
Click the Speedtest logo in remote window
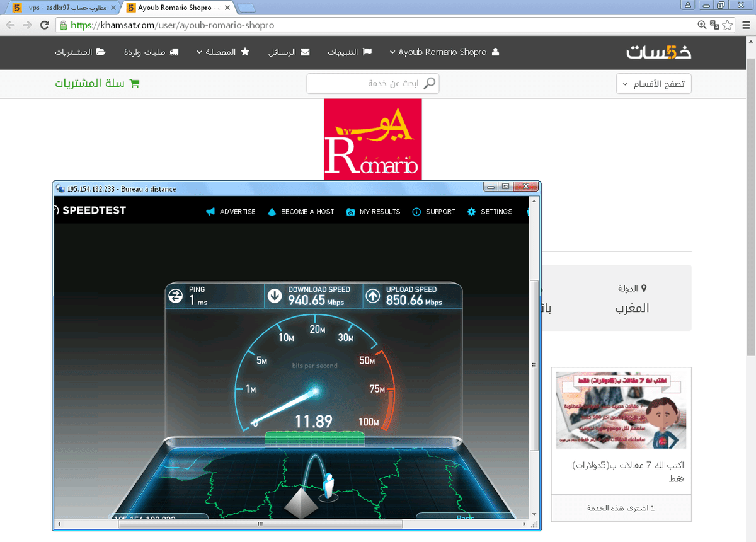pyautogui.click(x=90, y=210)
